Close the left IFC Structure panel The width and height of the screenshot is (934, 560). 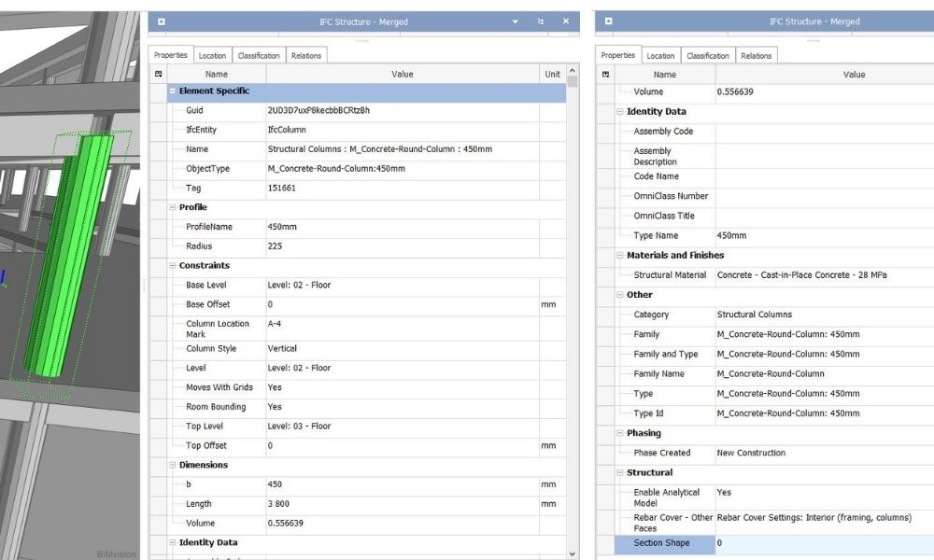click(566, 21)
